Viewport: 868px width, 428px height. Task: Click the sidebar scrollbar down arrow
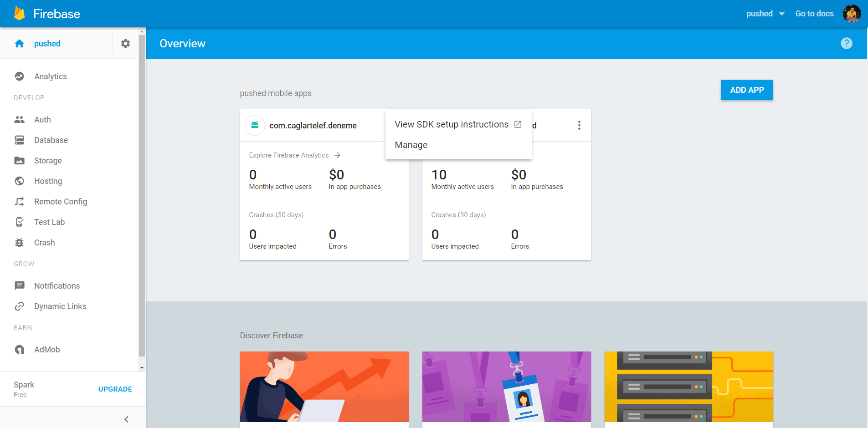pos(142,368)
